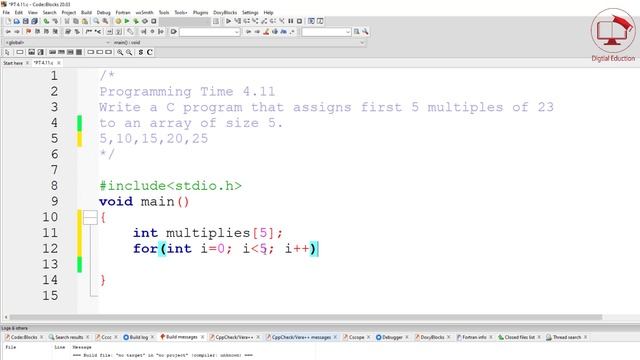Click the Code::Blocks log tab
The width and height of the screenshot is (640, 360).
23,337
